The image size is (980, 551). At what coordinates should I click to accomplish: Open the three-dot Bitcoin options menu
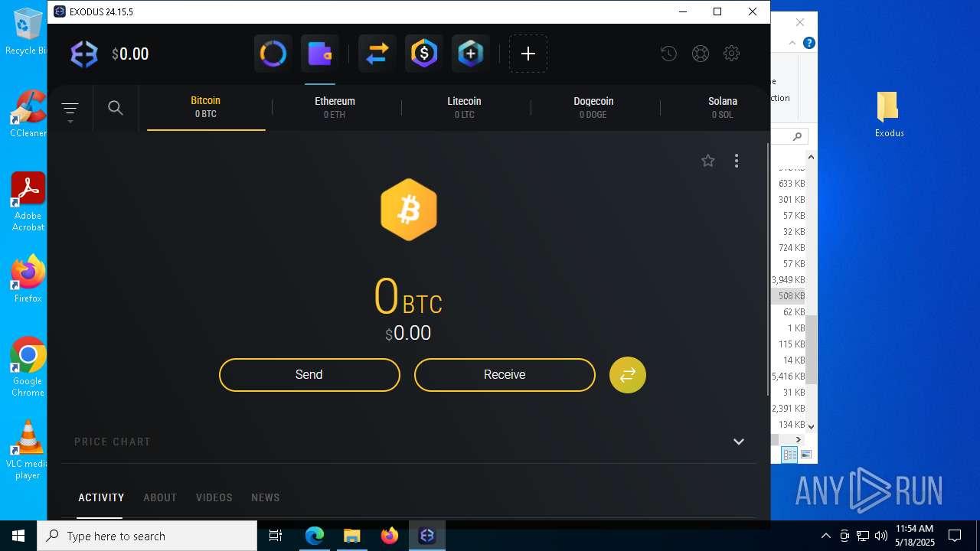click(x=737, y=161)
